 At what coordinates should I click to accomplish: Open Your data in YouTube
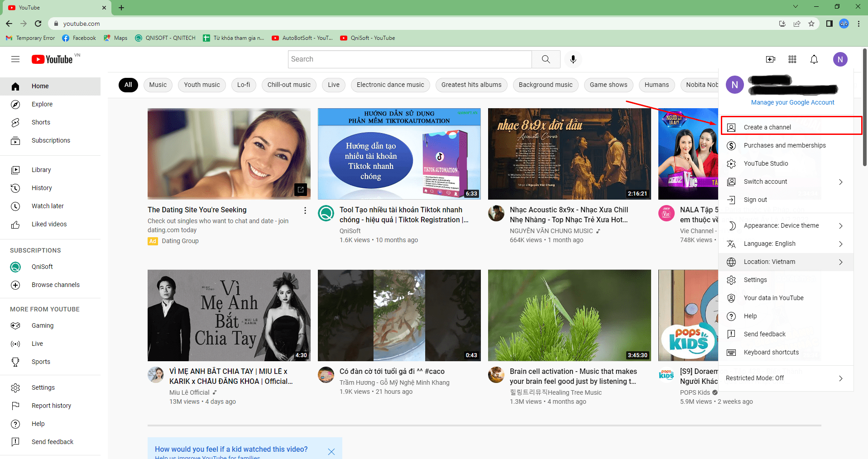[786, 298]
